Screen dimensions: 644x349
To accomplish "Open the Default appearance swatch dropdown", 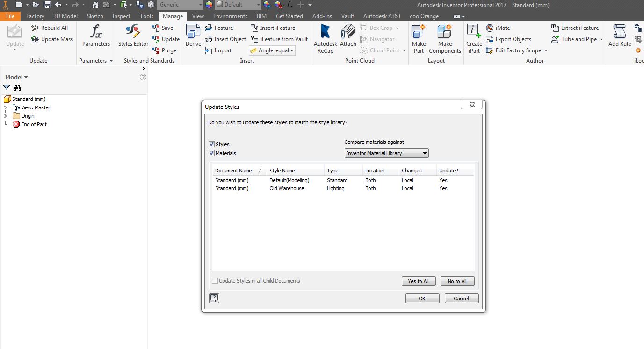I will 260,5.
